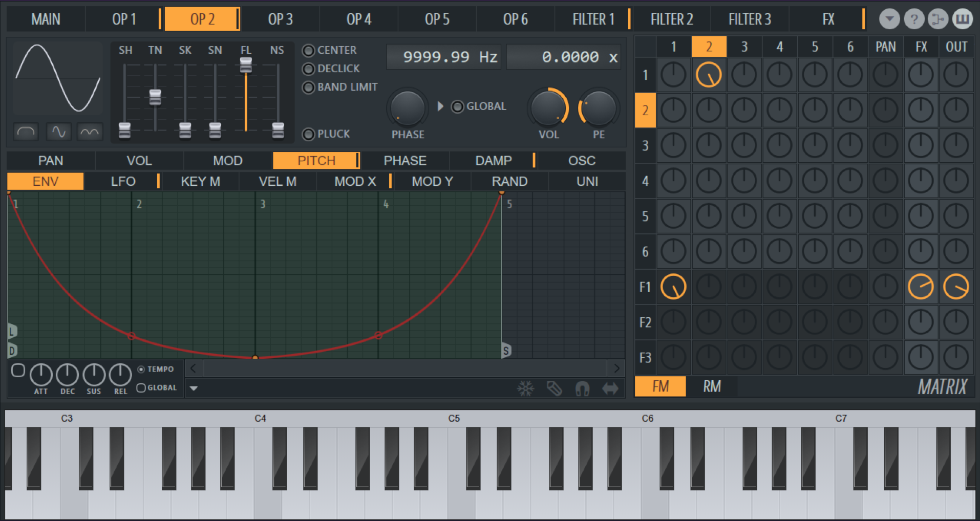The image size is (980, 521).
Task: Click the L loop marker on the envelope
Action: pos(13,331)
